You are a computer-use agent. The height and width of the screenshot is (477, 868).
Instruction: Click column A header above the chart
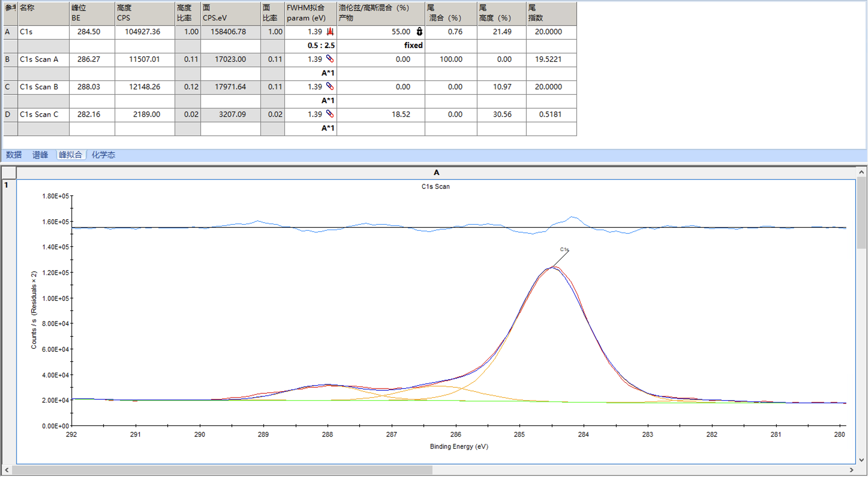436,173
